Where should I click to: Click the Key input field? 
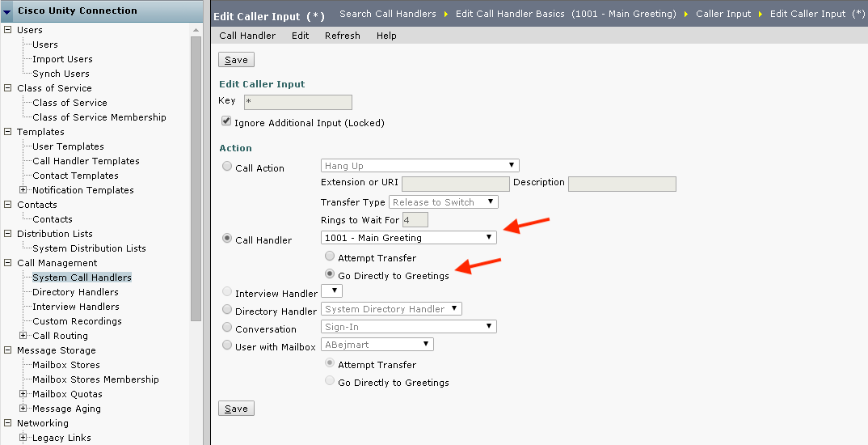pos(298,102)
